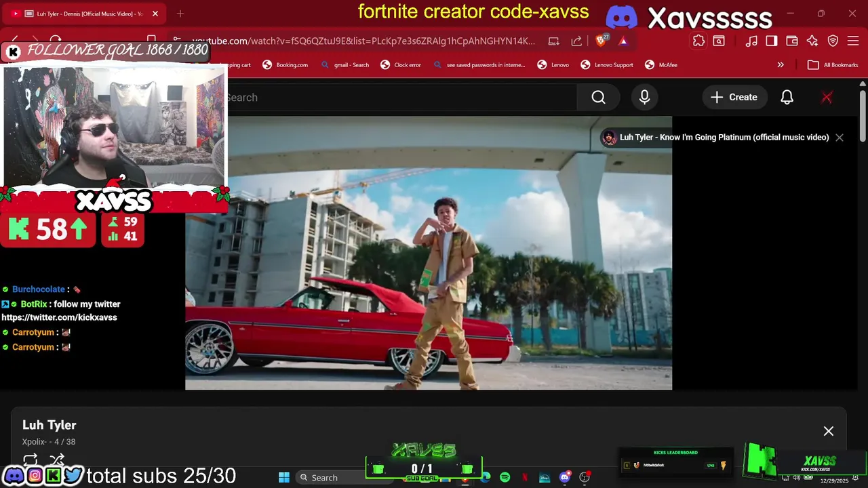868x488 pixels.
Task: Click the Brave Rewards triangle icon
Action: tap(623, 41)
